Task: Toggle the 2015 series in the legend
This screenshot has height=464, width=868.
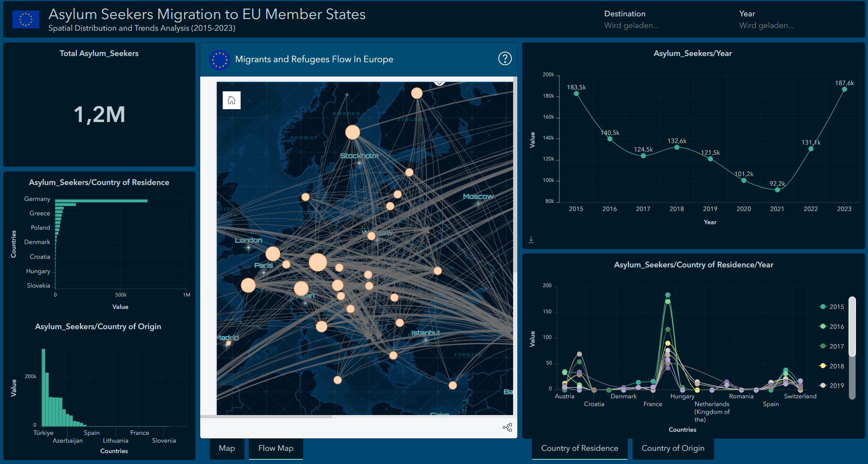Action: coord(831,307)
